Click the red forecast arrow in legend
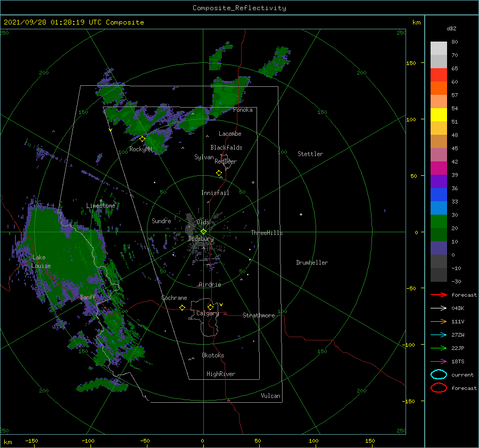 click(439, 295)
